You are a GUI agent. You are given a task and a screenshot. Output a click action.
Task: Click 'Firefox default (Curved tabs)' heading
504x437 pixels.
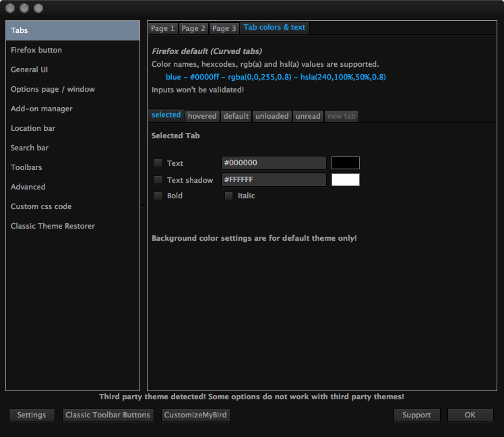coord(207,51)
